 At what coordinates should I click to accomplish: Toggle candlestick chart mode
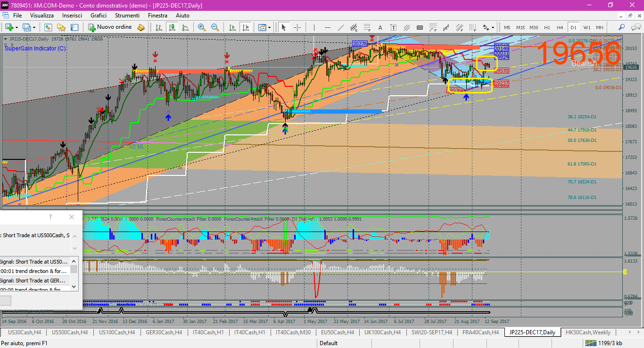[x=172, y=27]
